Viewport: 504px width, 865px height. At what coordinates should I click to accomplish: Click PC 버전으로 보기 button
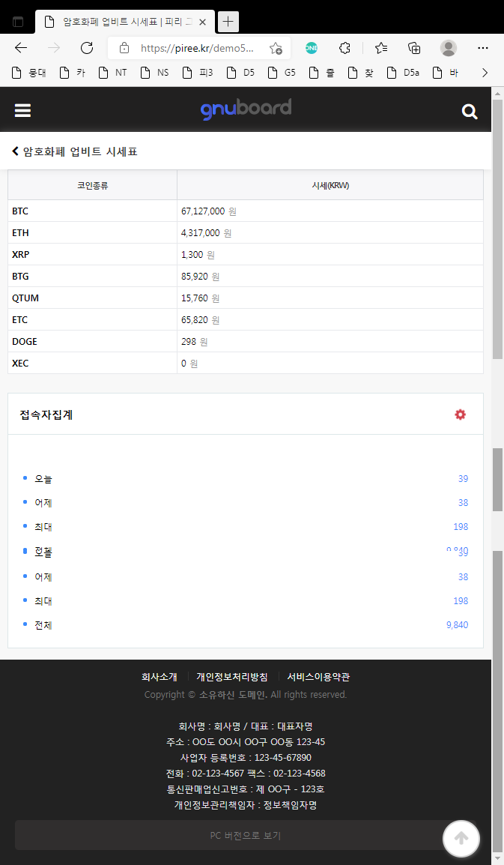click(245, 835)
